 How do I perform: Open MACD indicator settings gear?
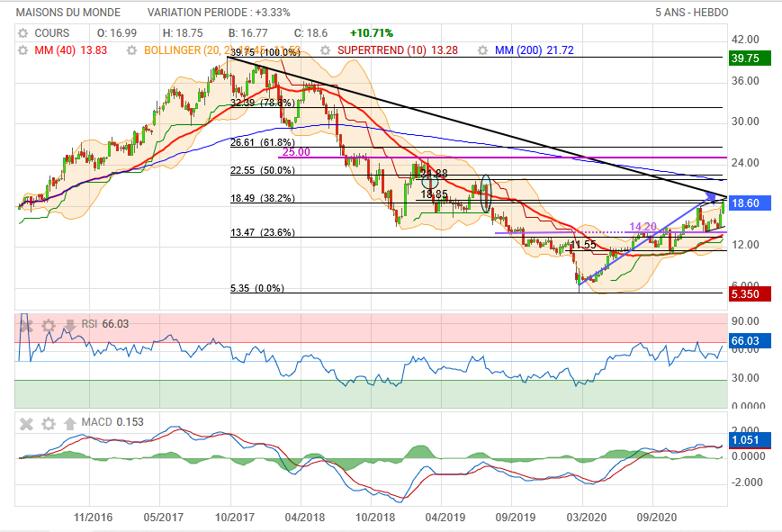click(49, 423)
